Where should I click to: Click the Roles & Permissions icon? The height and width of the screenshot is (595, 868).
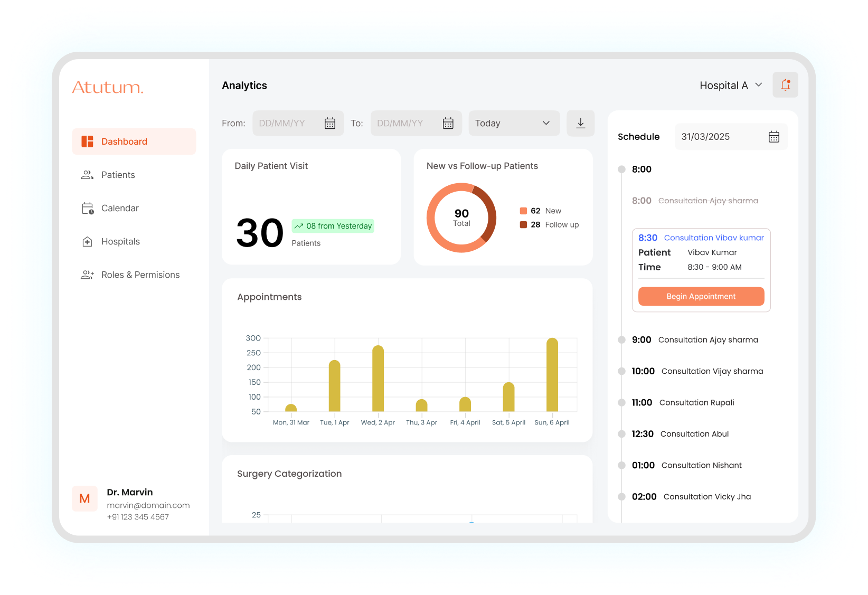click(x=87, y=275)
